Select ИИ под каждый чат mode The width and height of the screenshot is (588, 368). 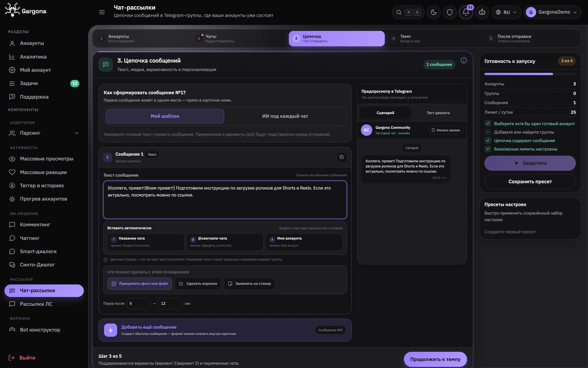[x=285, y=116]
